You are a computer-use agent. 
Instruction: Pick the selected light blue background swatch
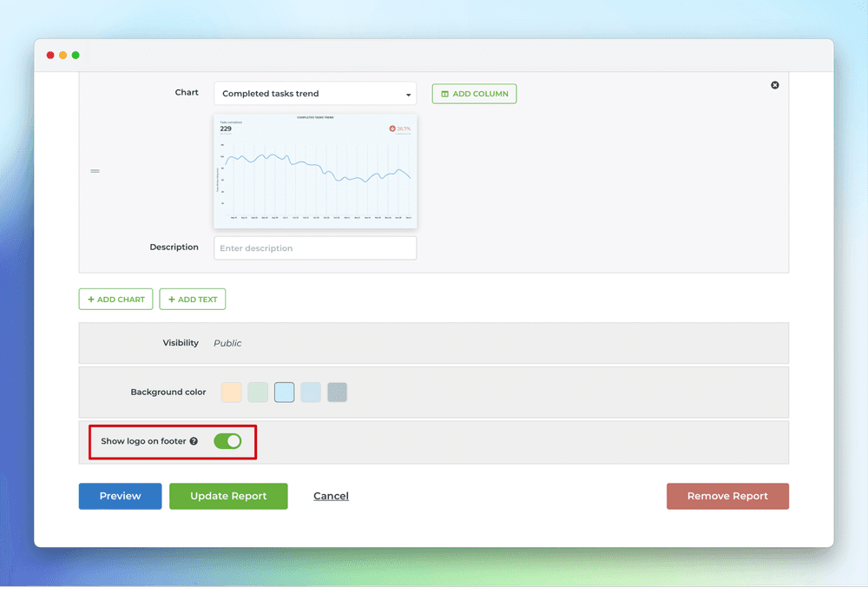coord(285,392)
